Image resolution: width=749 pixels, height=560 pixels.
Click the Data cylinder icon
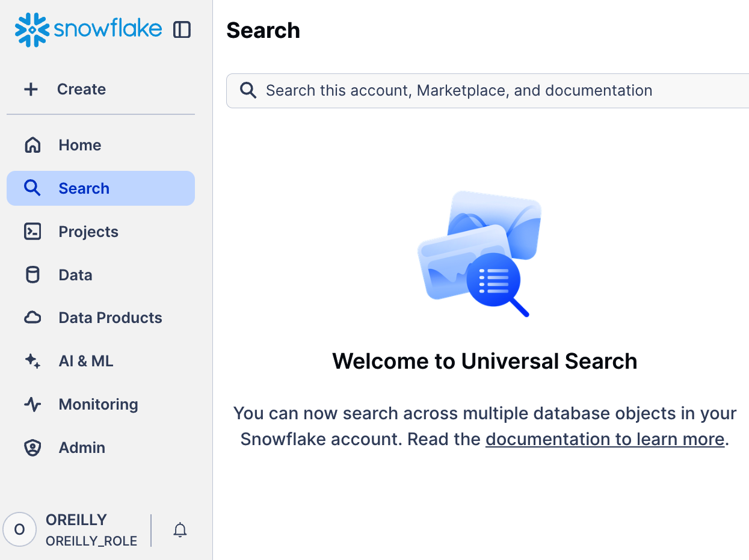click(32, 275)
